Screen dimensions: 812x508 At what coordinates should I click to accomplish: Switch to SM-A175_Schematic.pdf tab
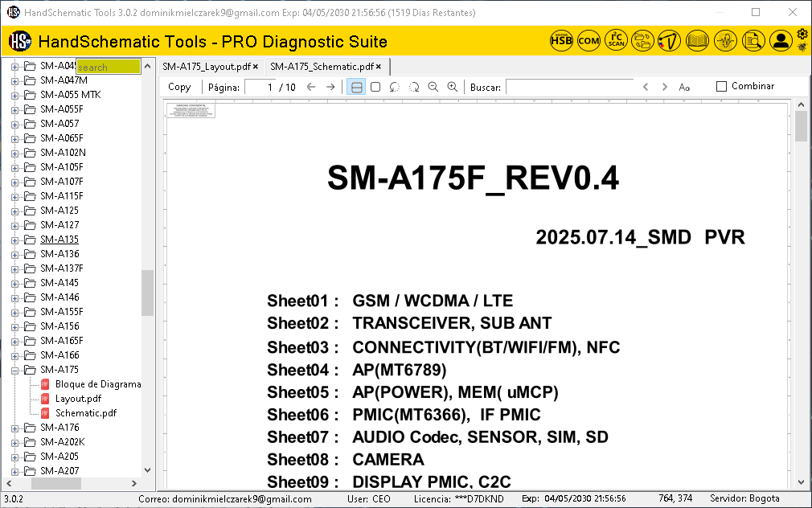point(322,66)
